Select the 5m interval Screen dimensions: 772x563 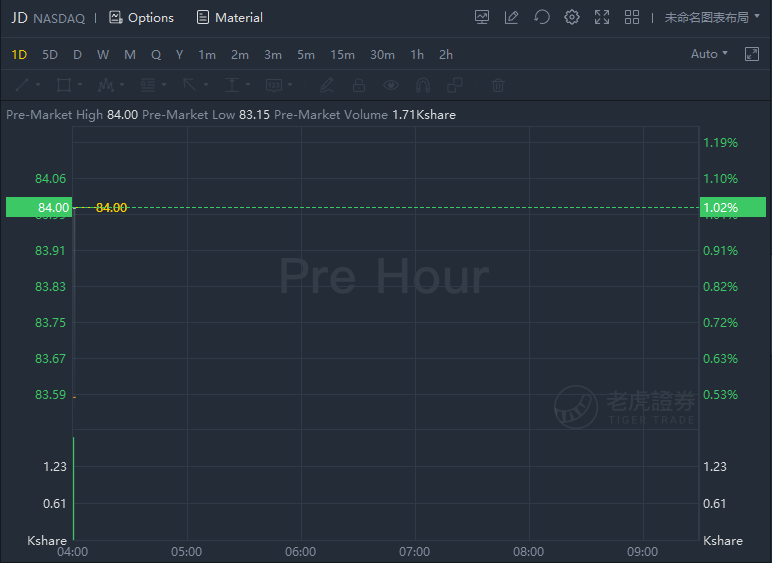tap(306, 55)
